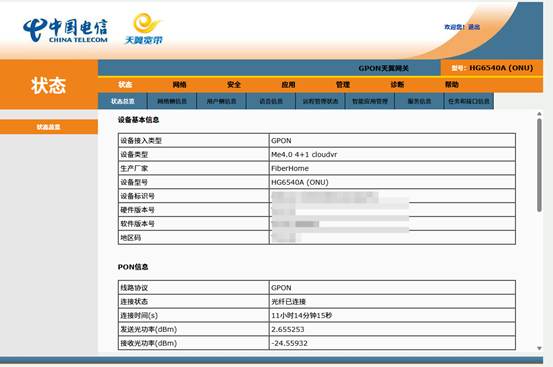Open the 网络 main menu

[179, 85]
